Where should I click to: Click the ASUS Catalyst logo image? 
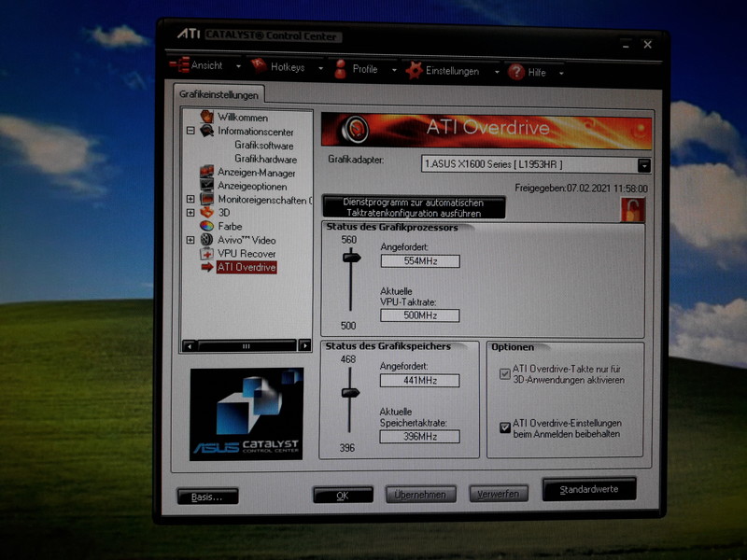[247, 414]
